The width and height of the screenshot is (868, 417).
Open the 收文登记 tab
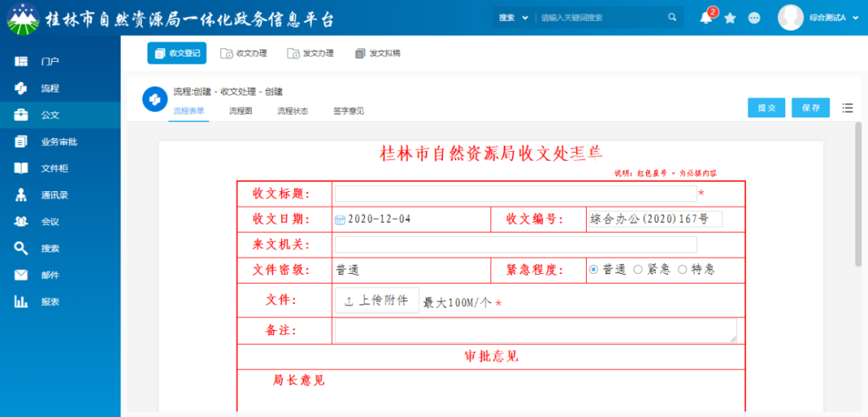coord(177,53)
